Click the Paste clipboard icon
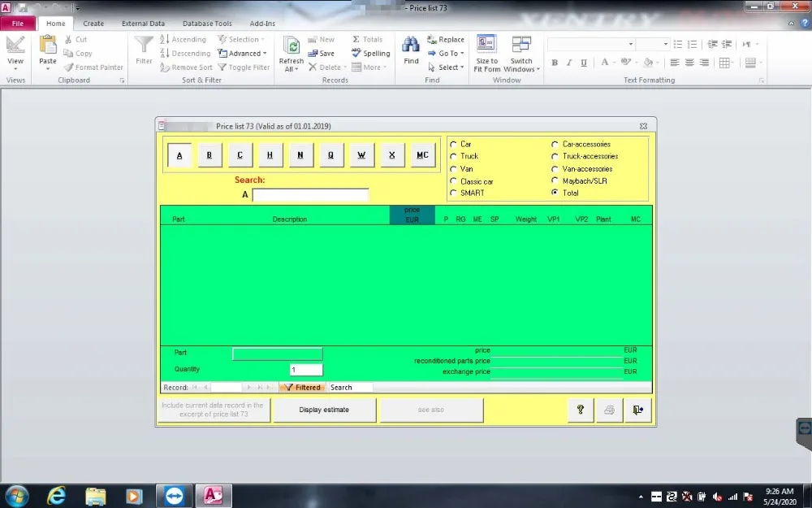812x508 pixels. pyautogui.click(x=48, y=45)
